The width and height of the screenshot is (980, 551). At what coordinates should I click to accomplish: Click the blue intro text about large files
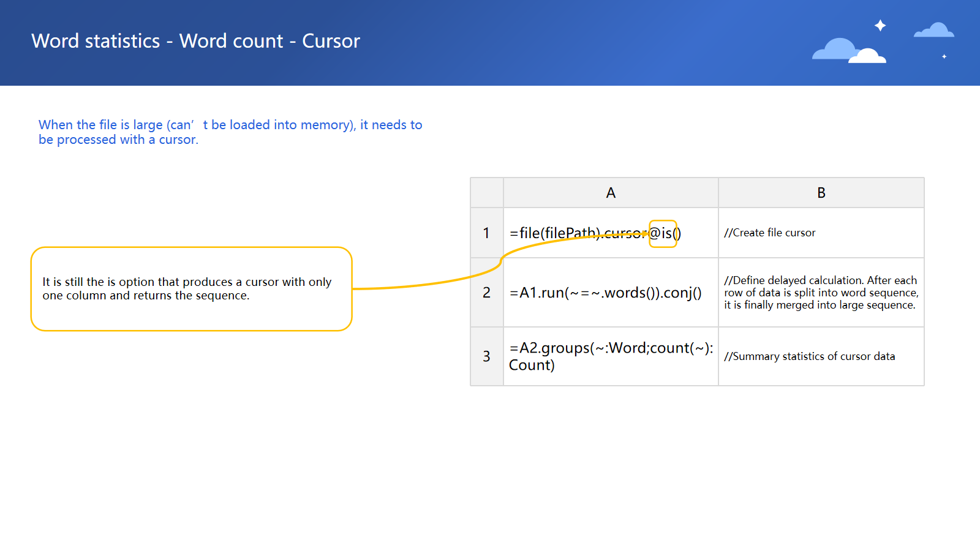pos(230,132)
